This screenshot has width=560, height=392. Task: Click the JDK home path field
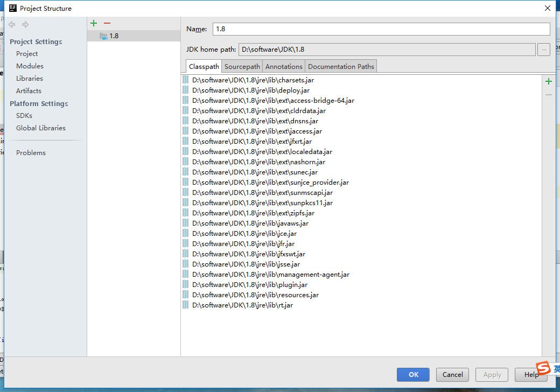coord(387,50)
